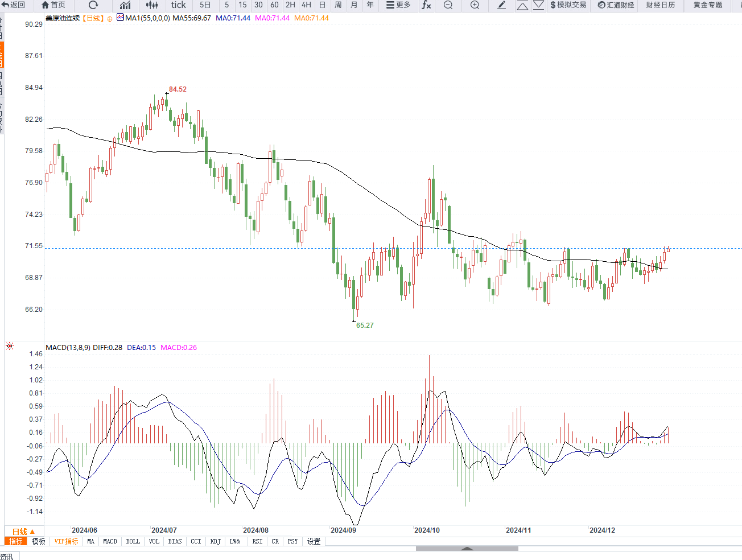The height and width of the screenshot is (560, 742).
Task: Toggle the downward triangle marker tool
Action: 538,5
